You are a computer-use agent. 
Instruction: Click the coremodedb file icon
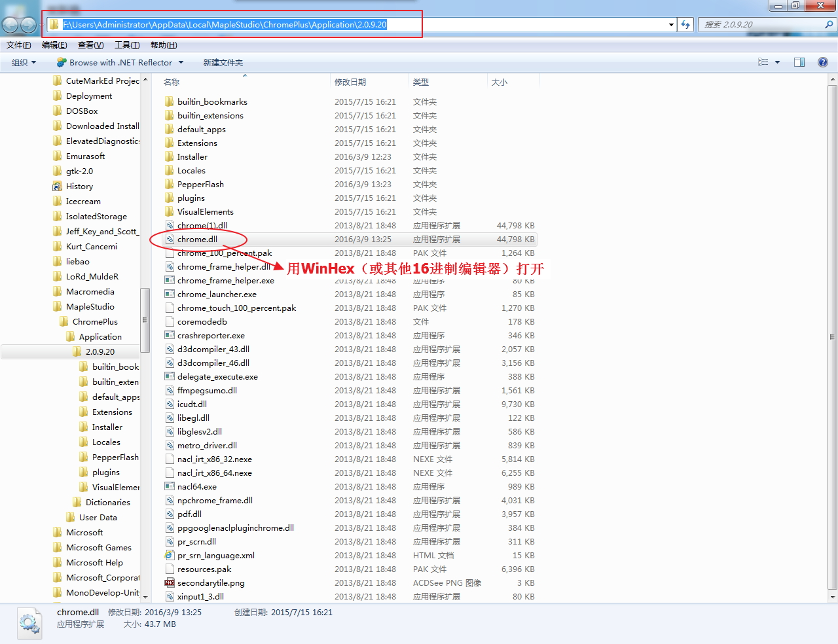tap(170, 322)
